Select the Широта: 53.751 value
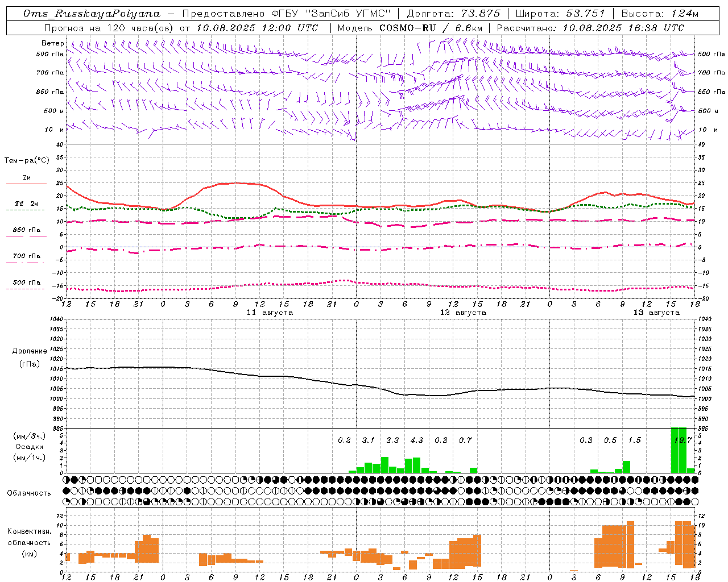The height and width of the screenshot is (582, 728). (x=560, y=14)
